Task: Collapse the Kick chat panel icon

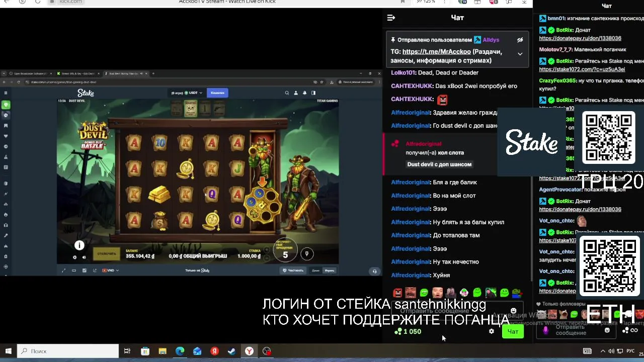Action: click(391, 18)
